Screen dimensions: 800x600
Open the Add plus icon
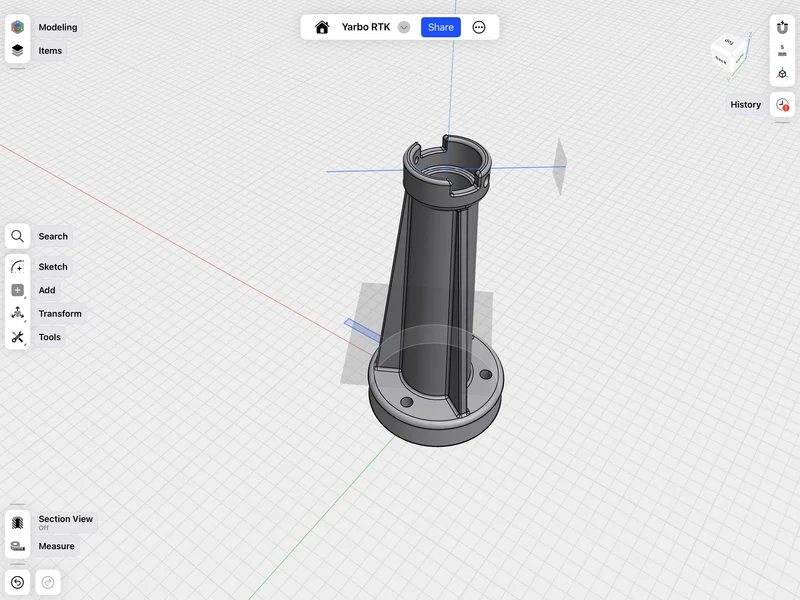tap(17, 290)
